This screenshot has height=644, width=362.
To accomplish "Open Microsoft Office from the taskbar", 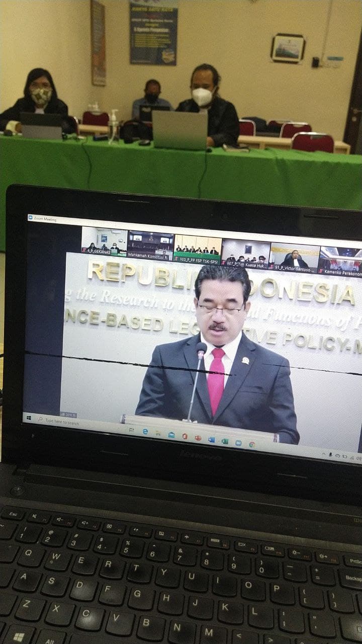I will coord(185,436).
